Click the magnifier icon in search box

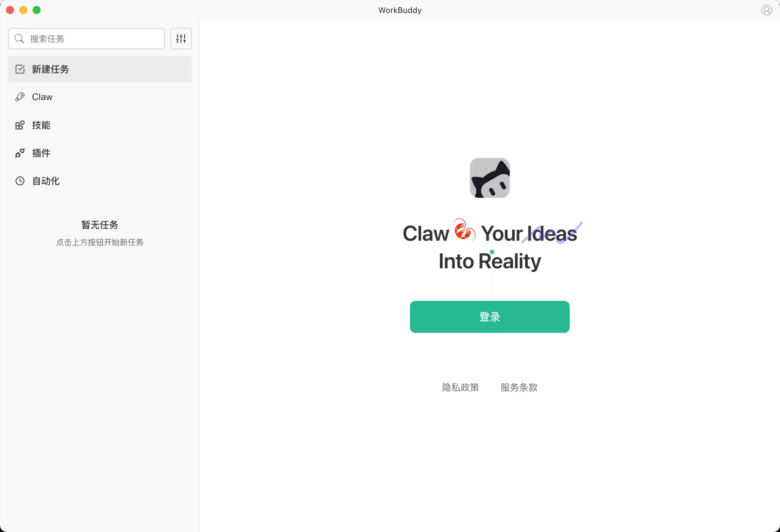pos(19,39)
